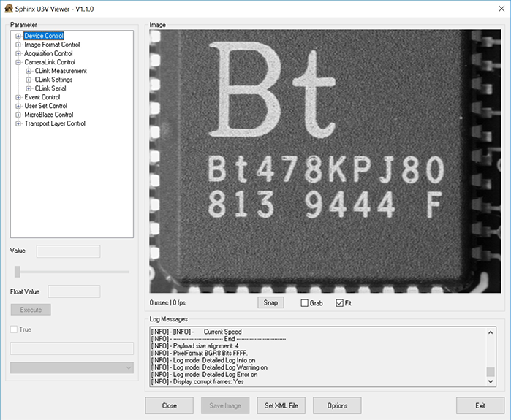The height and width of the screenshot is (420, 511).
Task: Expand the CLink Measurement sub-node
Action: click(x=28, y=71)
